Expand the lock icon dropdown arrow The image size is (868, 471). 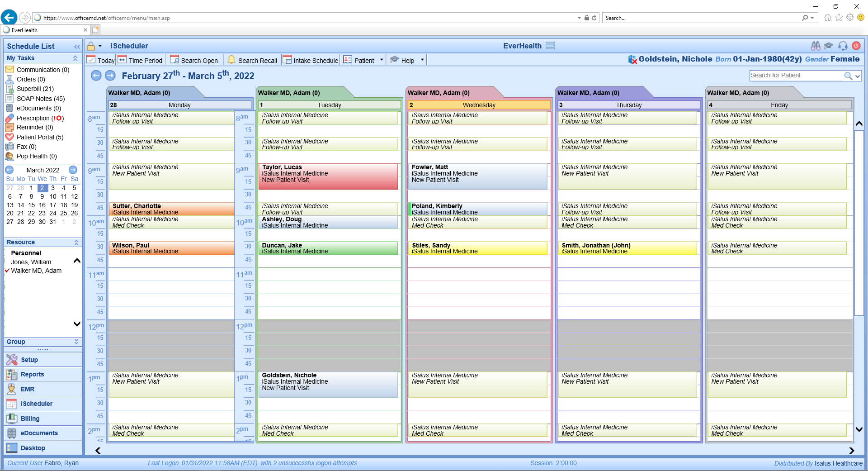click(100, 46)
